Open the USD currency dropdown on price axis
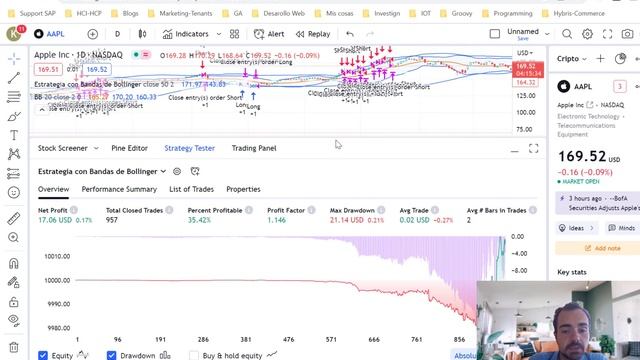 525,53
